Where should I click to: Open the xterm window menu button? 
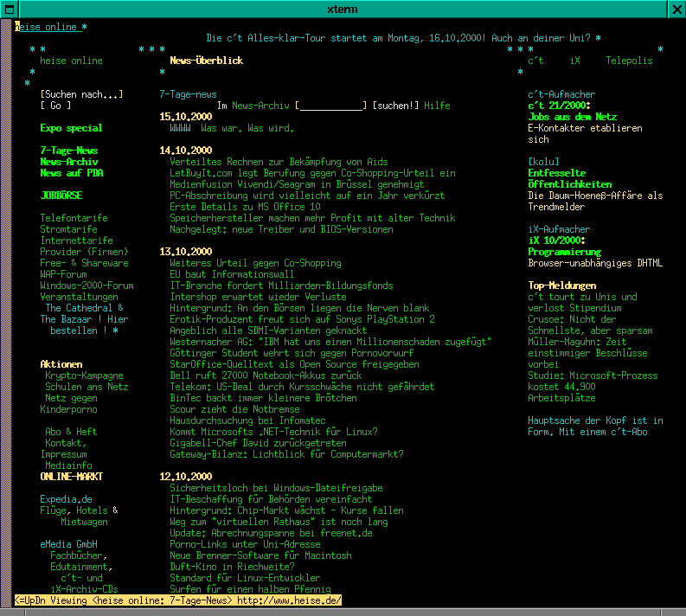tap(9, 9)
